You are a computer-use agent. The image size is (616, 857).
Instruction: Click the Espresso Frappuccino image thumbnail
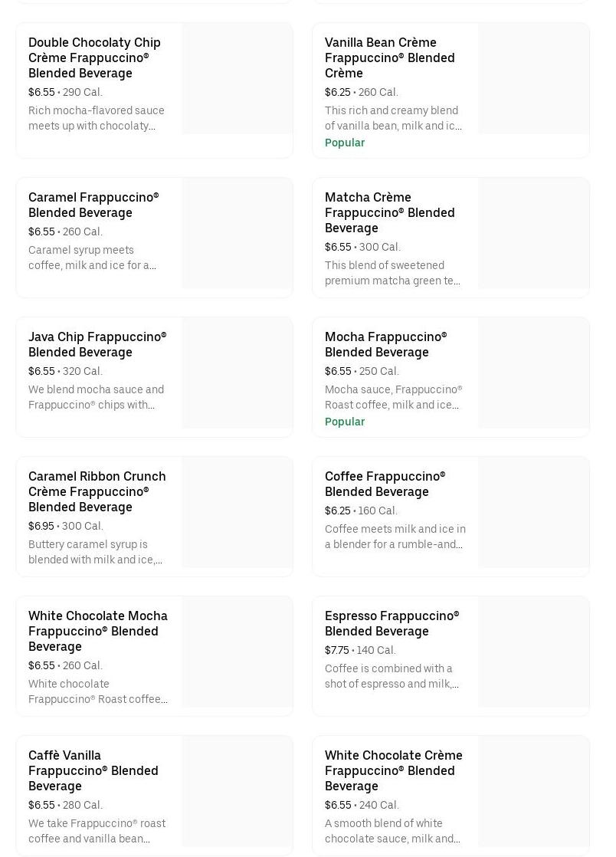533,652
